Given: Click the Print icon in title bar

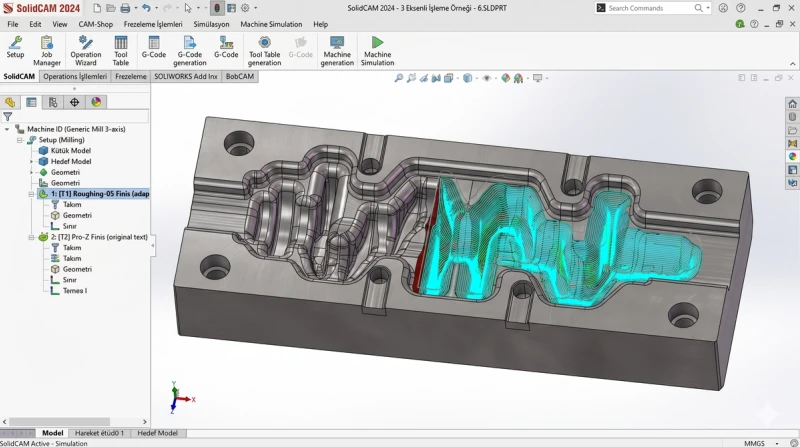Looking at the screenshot, I should tap(125, 8).
